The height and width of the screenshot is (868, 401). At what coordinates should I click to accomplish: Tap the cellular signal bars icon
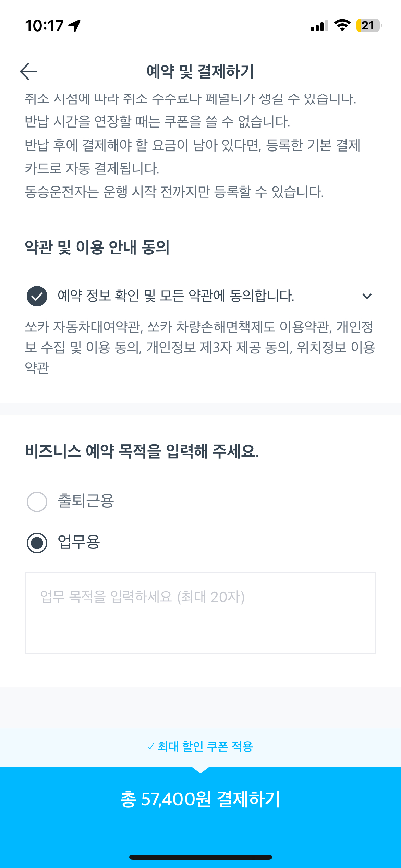[x=319, y=26]
